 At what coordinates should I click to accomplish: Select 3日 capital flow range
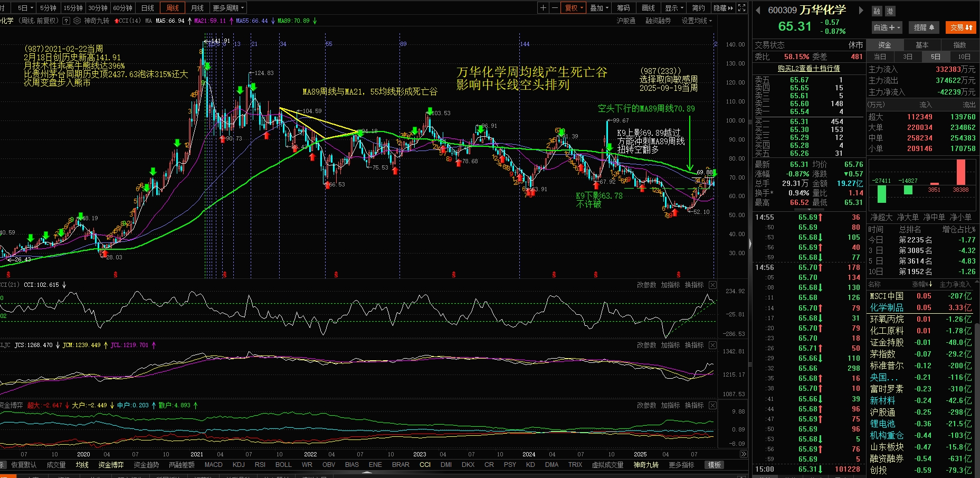[x=908, y=57]
